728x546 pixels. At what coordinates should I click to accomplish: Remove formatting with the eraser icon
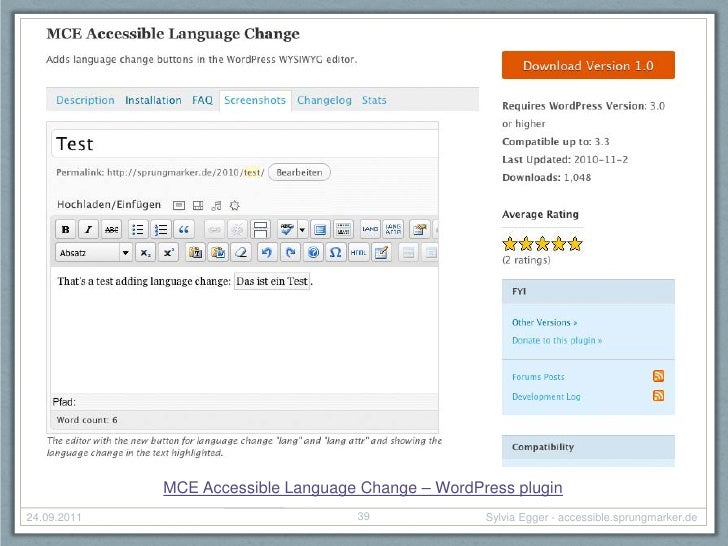(x=241, y=253)
